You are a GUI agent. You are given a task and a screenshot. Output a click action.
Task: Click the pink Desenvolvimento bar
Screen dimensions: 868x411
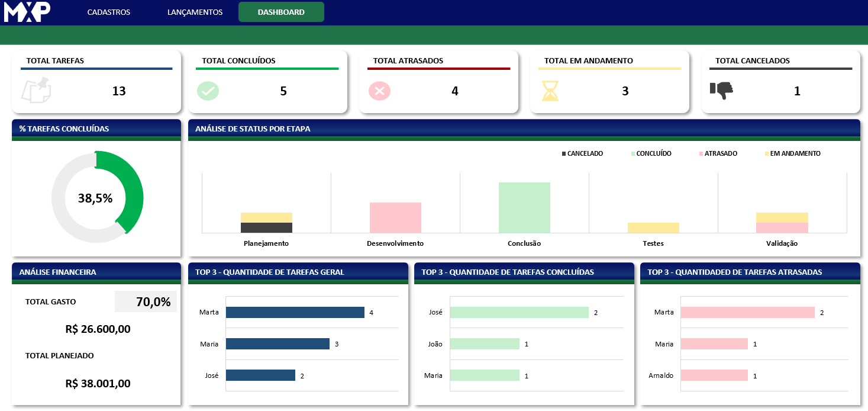click(x=395, y=217)
